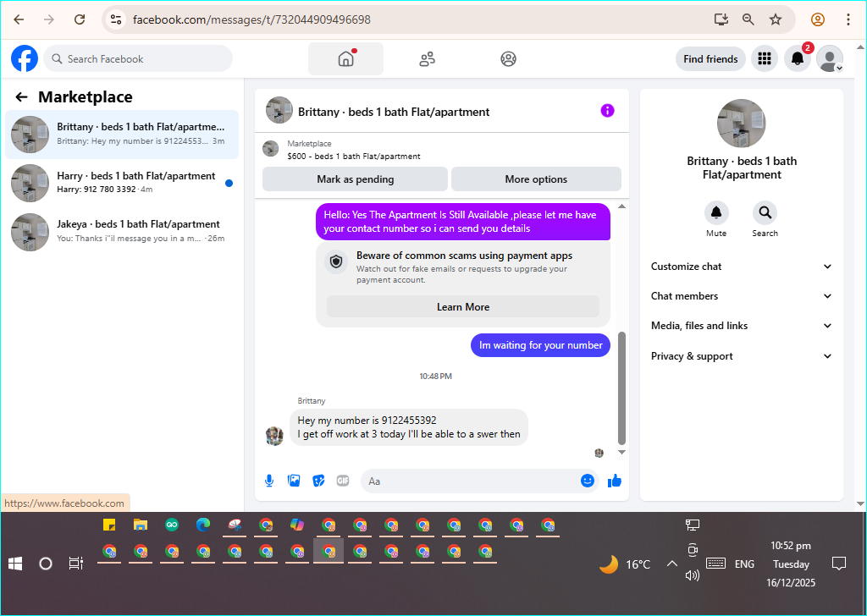Expand Media, files and links section
The width and height of the screenshot is (867, 616).
coord(742,326)
